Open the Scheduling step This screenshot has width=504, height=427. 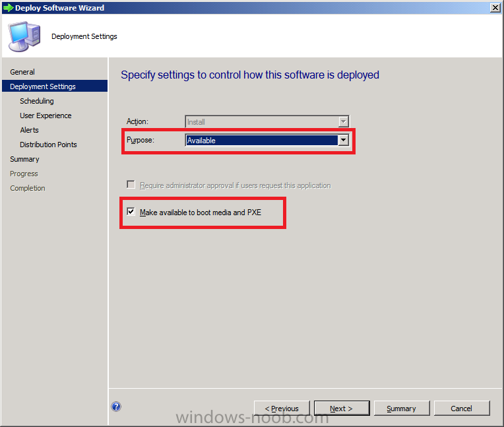(x=37, y=101)
